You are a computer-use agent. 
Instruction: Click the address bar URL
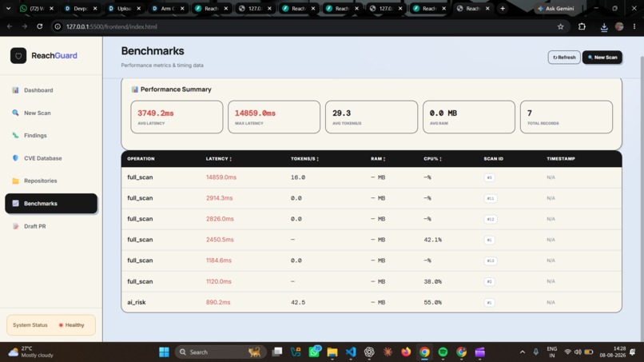pos(112,26)
